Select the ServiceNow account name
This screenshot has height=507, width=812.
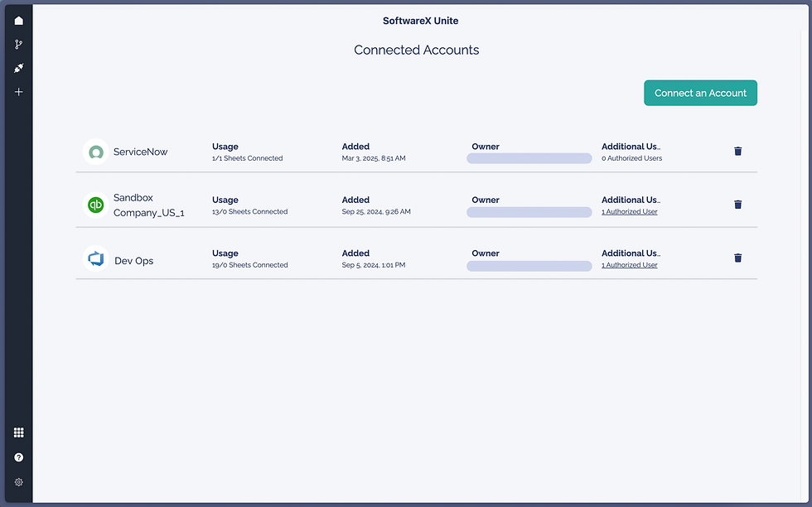[x=140, y=152]
